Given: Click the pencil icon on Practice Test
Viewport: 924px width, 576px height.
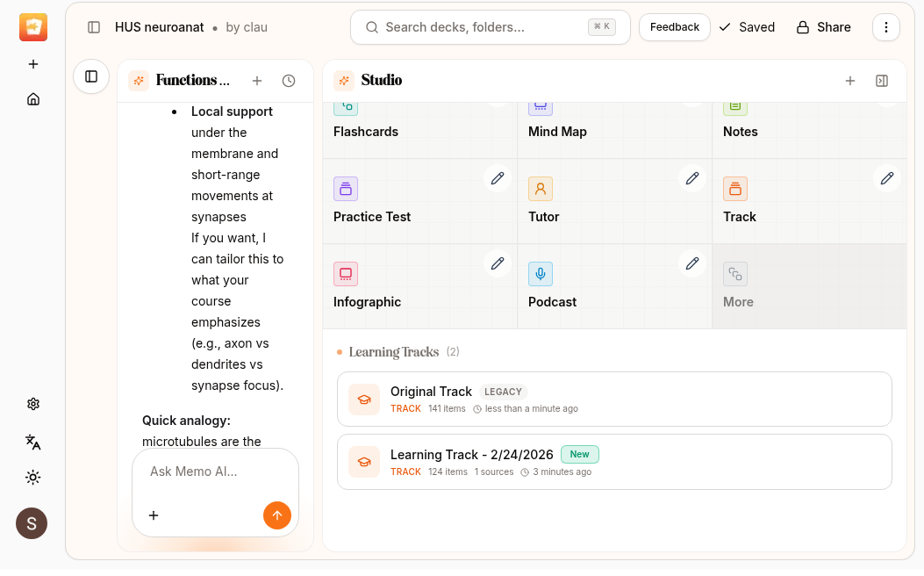Looking at the screenshot, I should [x=498, y=178].
